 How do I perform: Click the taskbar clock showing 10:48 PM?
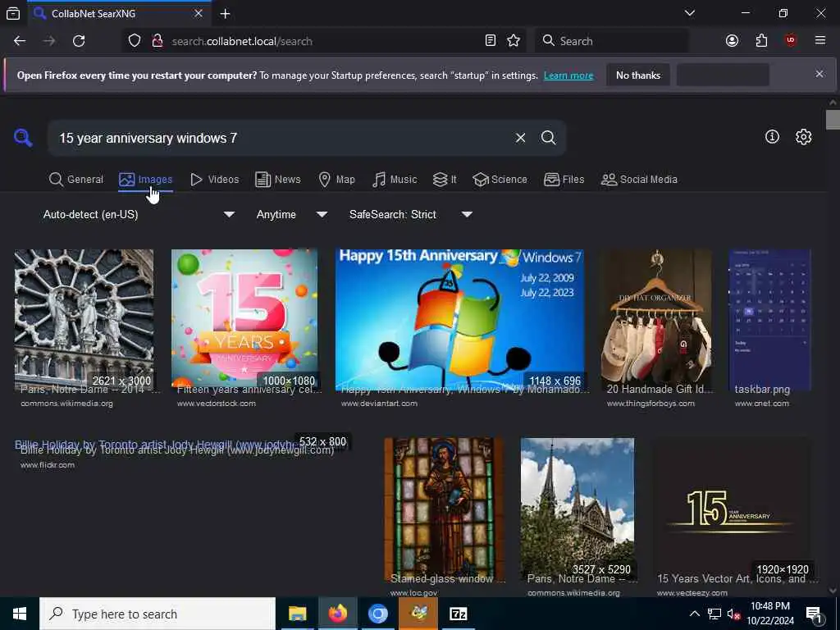coord(770,614)
